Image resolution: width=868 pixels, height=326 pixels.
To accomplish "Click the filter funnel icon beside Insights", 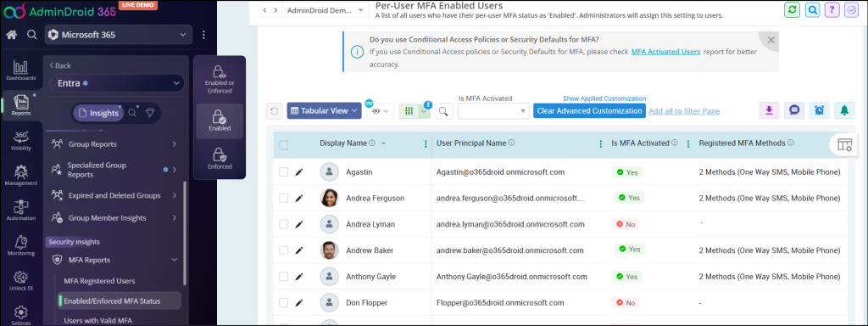I will coord(149,113).
